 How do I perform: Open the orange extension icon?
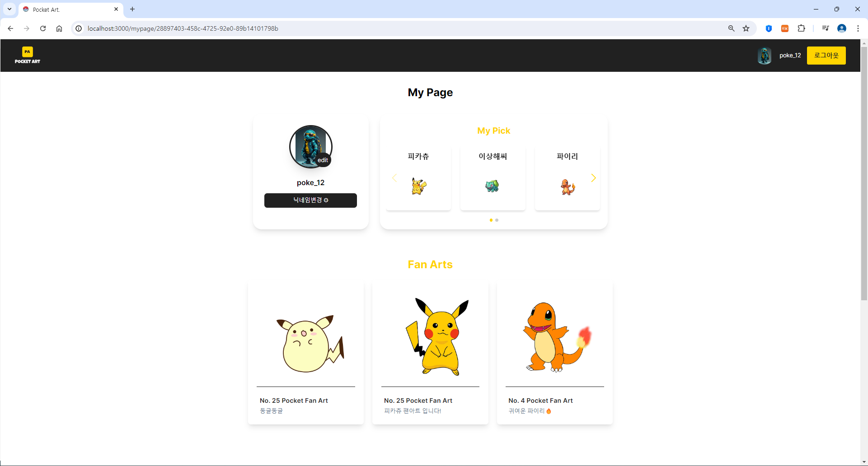pyautogui.click(x=785, y=28)
